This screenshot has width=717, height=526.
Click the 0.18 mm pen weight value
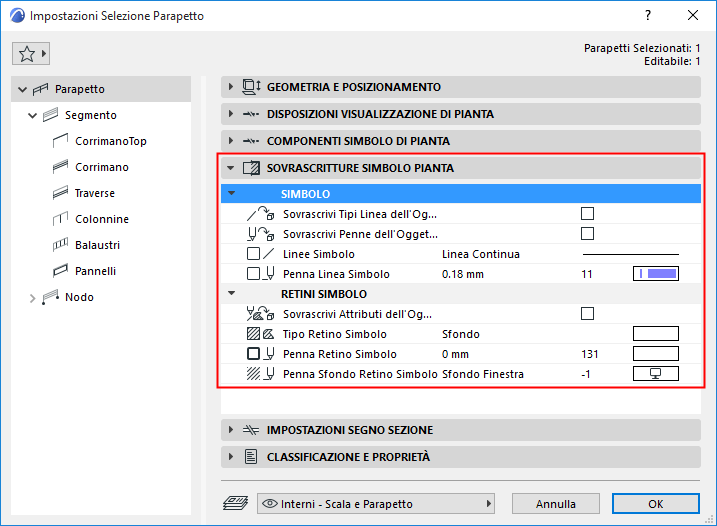click(463, 274)
